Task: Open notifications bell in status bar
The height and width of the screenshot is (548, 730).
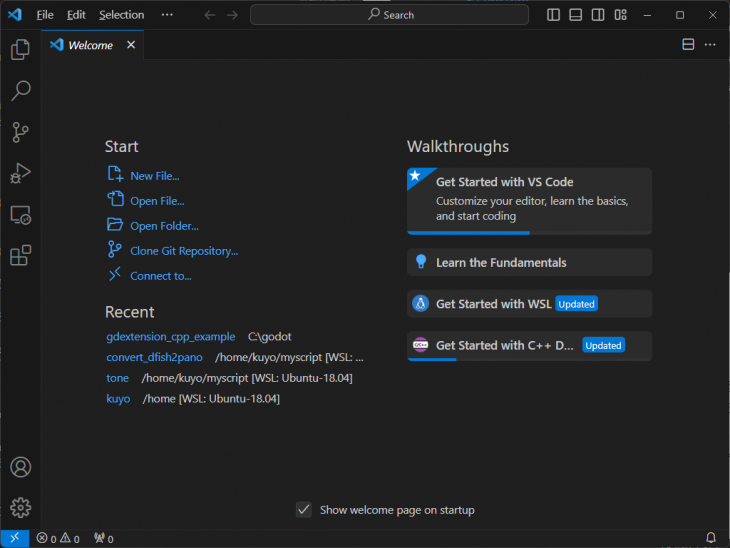Action: click(711, 538)
